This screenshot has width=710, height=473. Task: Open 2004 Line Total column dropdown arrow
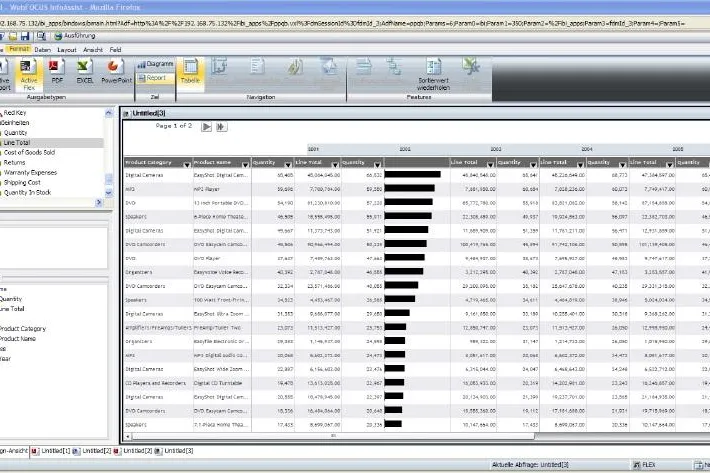pyautogui.click(x=669, y=165)
